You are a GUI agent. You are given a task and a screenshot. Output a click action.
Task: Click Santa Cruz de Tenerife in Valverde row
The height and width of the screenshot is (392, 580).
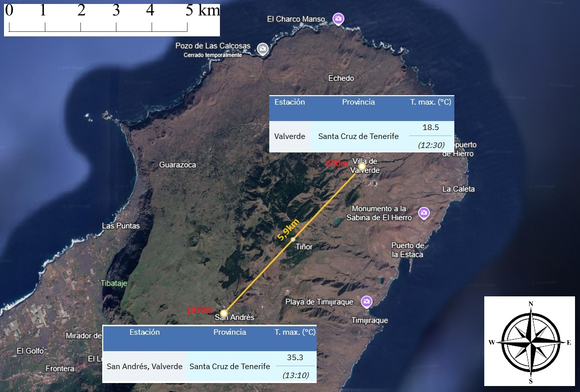tap(359, 136)
